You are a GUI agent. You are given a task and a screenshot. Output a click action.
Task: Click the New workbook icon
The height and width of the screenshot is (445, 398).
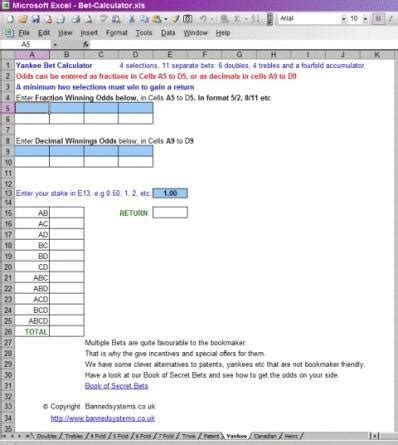(10, 19)
